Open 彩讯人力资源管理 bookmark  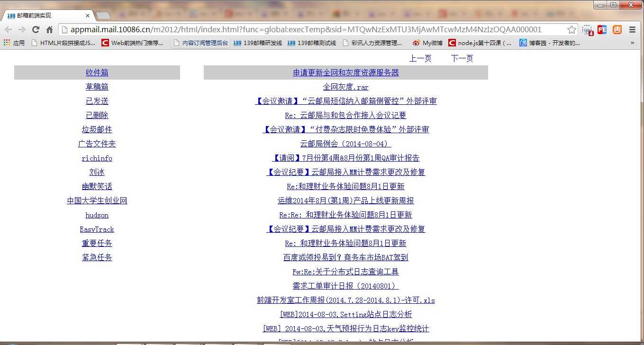(372, 43)
